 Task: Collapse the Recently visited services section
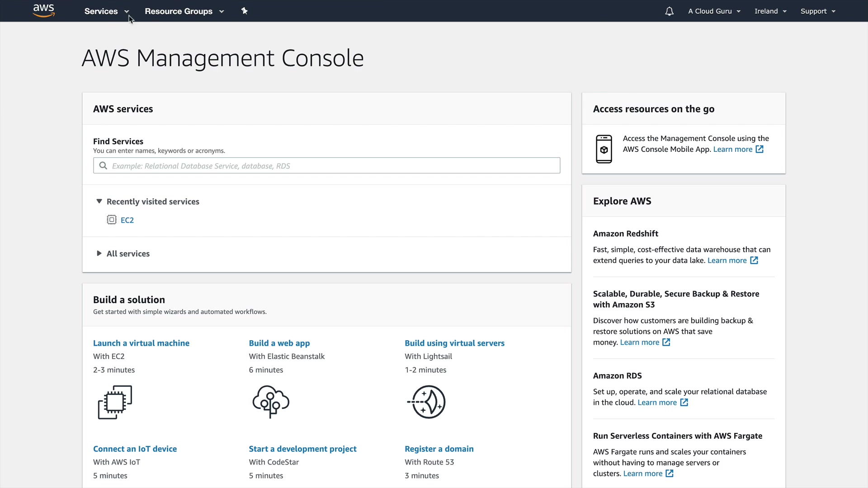pyautogui.click(x=99, y=202)
